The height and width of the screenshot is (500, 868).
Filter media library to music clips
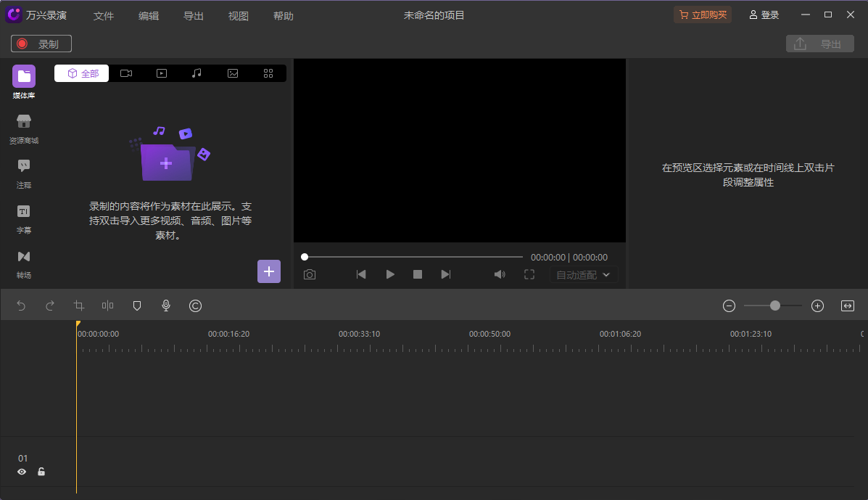pyautogui.click(x=197, y=73)
